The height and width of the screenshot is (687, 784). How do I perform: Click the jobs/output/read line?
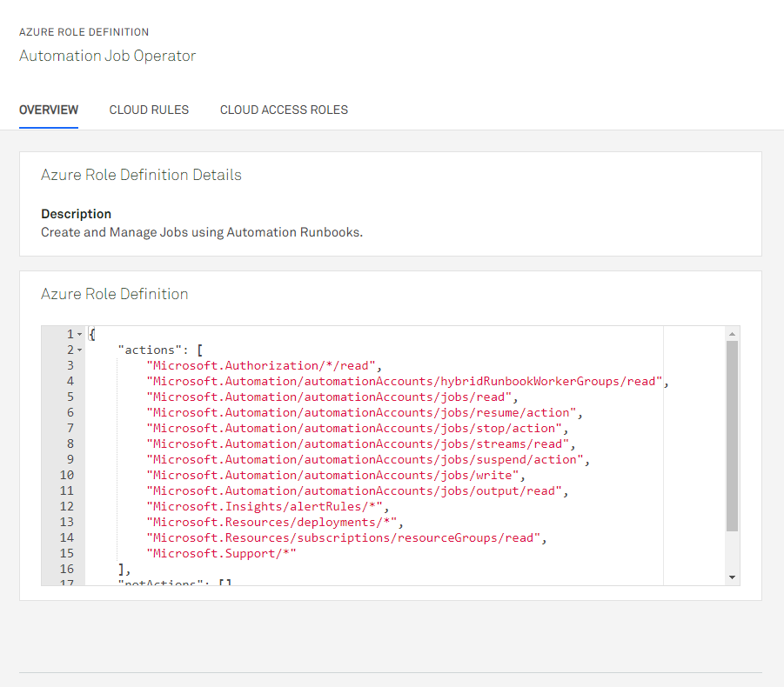pos(357,490)
